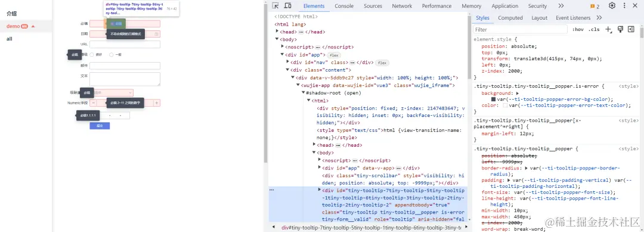Click the first style source link
The width and height of the screenshot is (644, 232).
[628, 86]
